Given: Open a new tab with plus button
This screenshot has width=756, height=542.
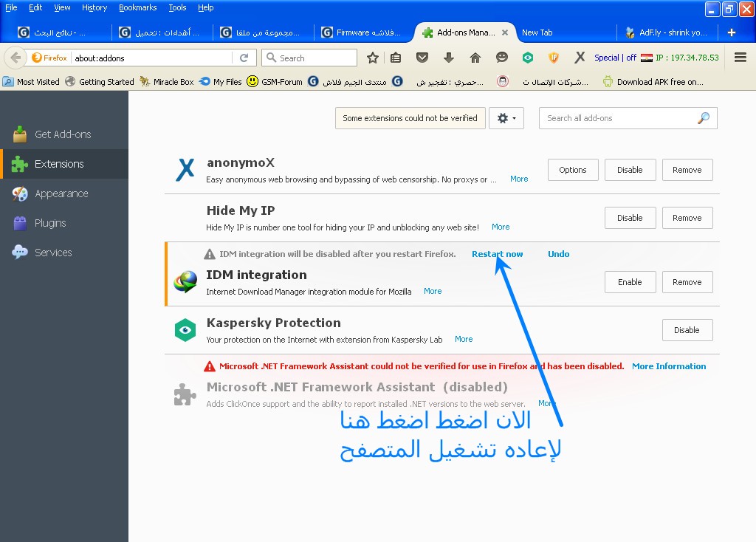Looking at the screenshot, I should tap(732, 32).
